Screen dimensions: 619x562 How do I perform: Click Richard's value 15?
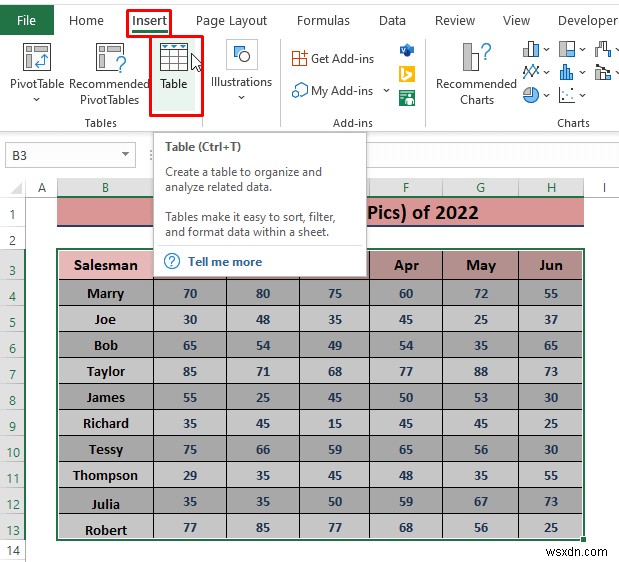pos(335,423)
